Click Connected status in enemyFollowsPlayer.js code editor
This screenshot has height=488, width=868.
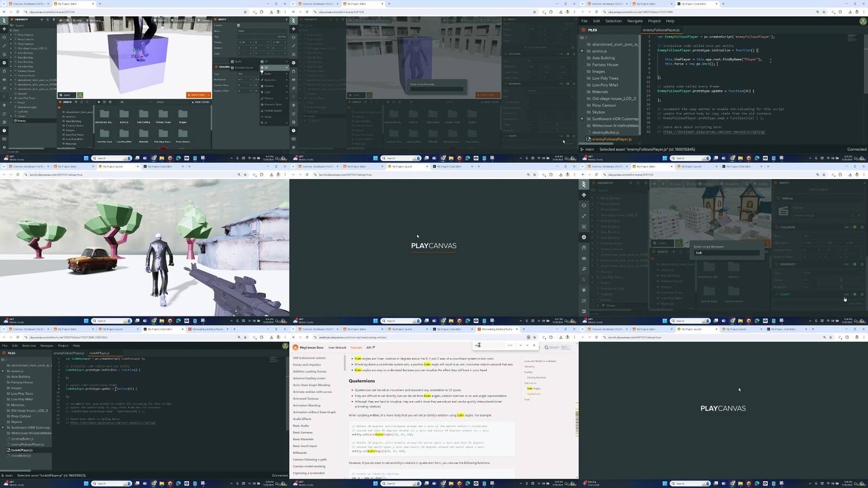pyautogui.click(x=857, y=149)
